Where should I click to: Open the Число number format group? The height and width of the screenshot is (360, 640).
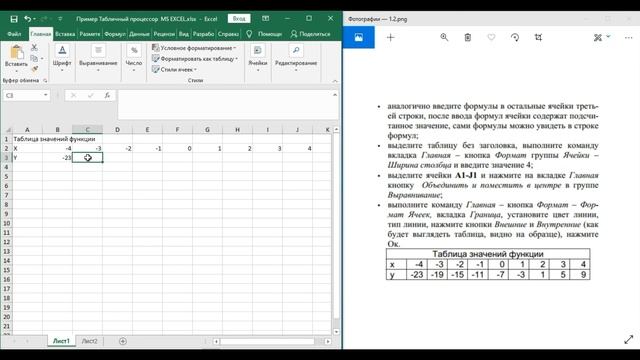click(134, 58)
